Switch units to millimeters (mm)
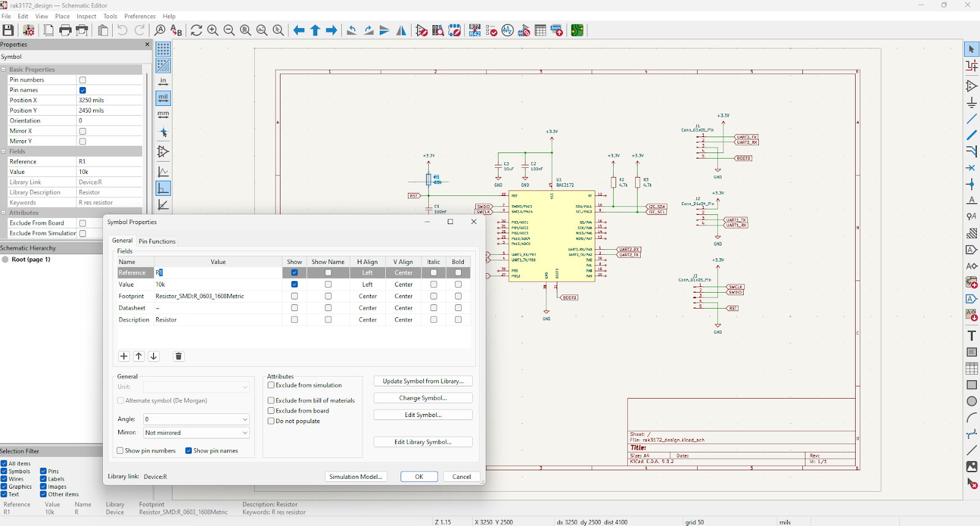 pos(163,115)
